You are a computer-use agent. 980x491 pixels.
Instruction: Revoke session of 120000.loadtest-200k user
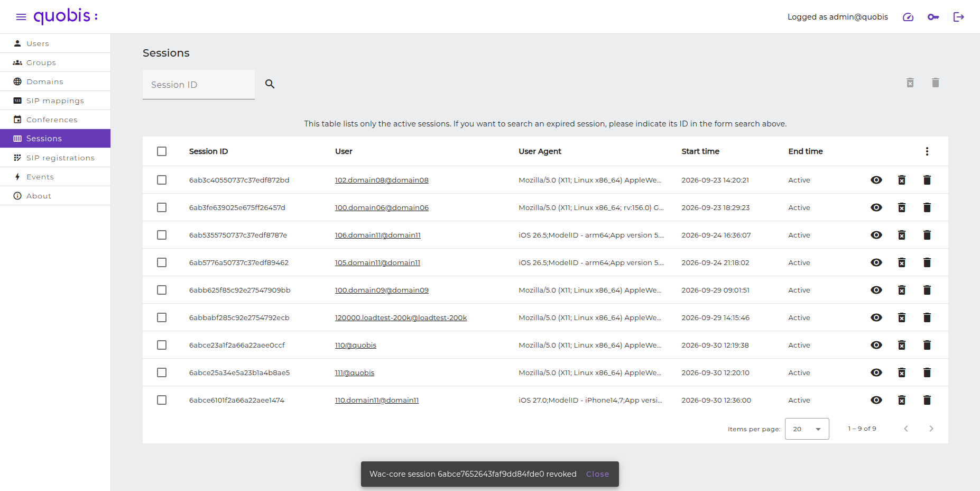[902, 317]
